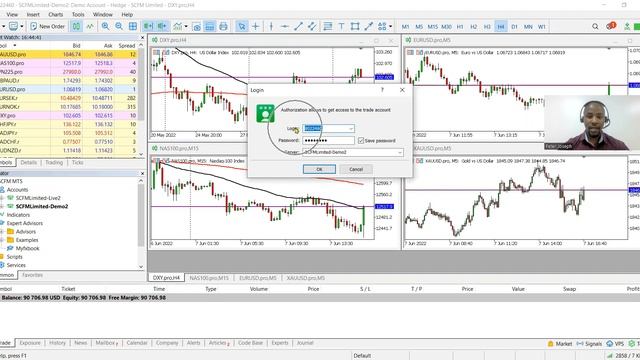Switch timeframe to D1
The width and height of the screenshot is (640, 360).
(x=514, y=27)
